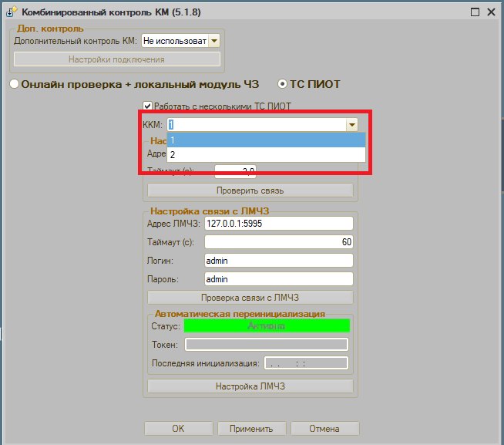This screenshot has width=504, height=445.
Task: Click the Логин label
Action: click(x=160, y=261)
